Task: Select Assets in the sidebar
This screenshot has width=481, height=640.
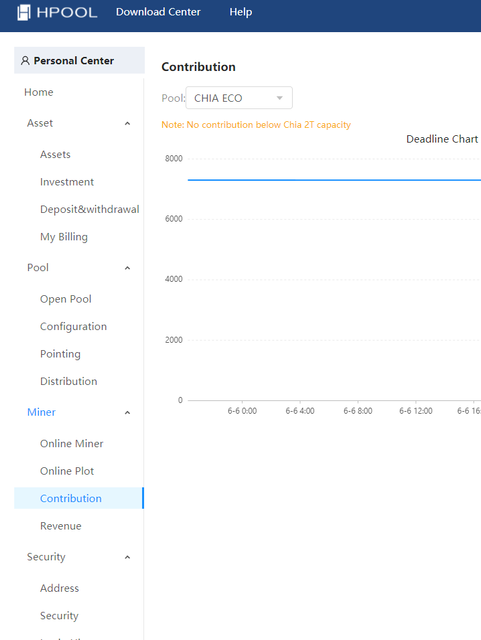Action: (55, 154)
